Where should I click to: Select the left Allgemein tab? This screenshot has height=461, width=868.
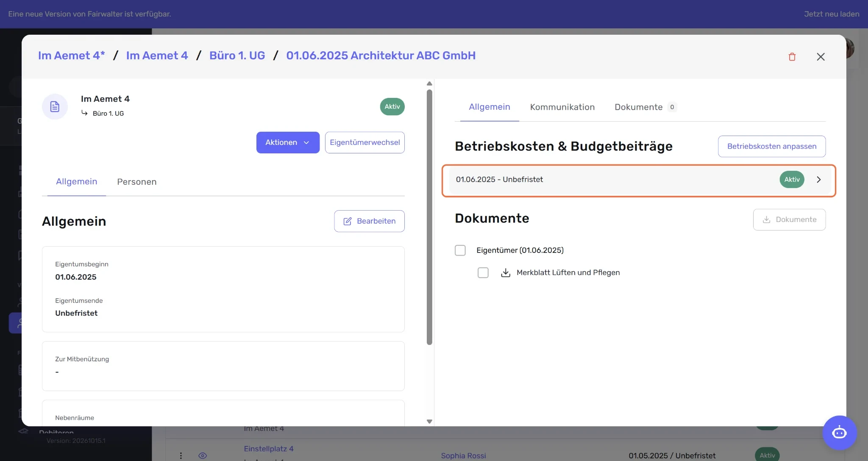pyautogui.click(x=77, y=181)
